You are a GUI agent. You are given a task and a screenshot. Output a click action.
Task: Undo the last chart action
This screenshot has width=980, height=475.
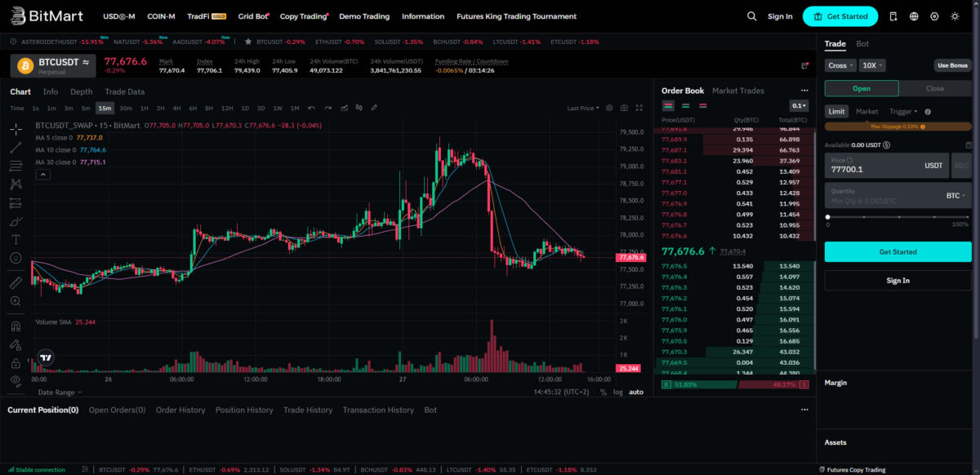click(x=312, y=108)
